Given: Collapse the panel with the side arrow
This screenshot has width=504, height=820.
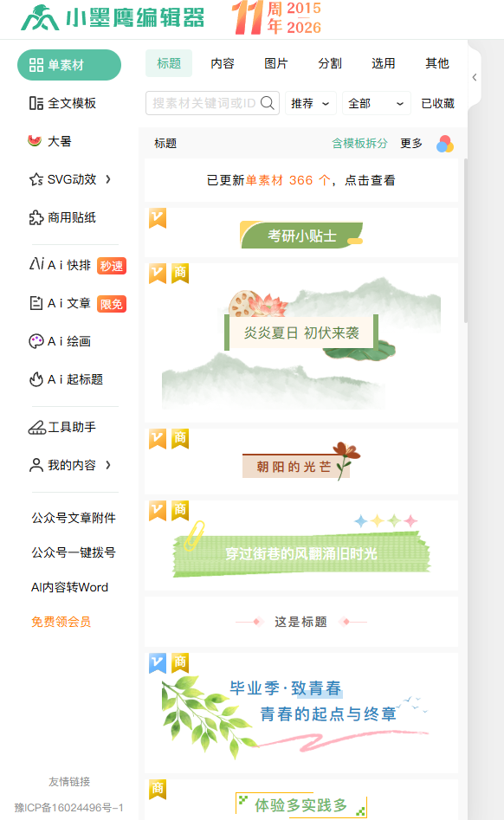Looking at the screenshot, I should point(475,77).
